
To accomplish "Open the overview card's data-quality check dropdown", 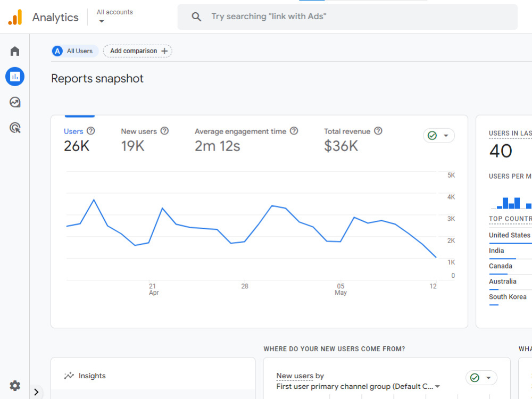I will (x=439, y=136).
